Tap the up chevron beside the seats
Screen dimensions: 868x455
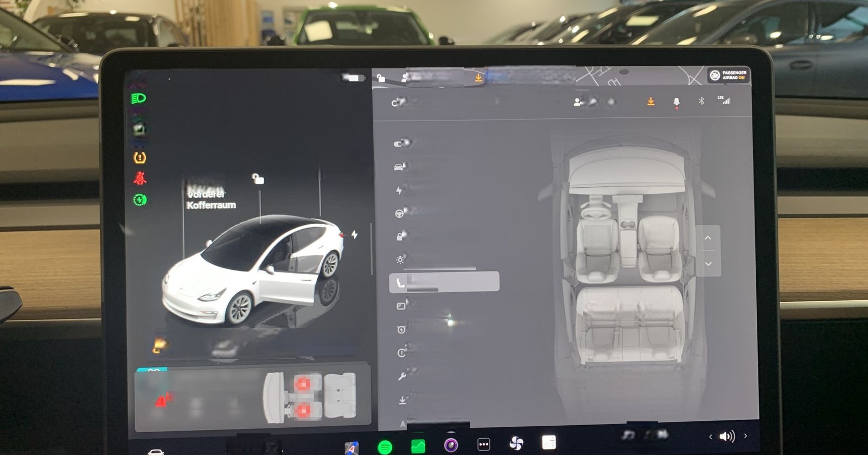click(708, 238)
